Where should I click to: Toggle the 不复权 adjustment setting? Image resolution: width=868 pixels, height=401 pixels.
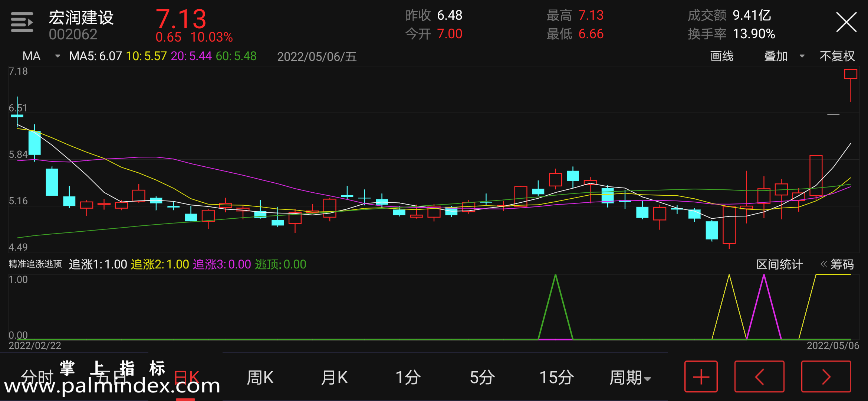point(837,56)
